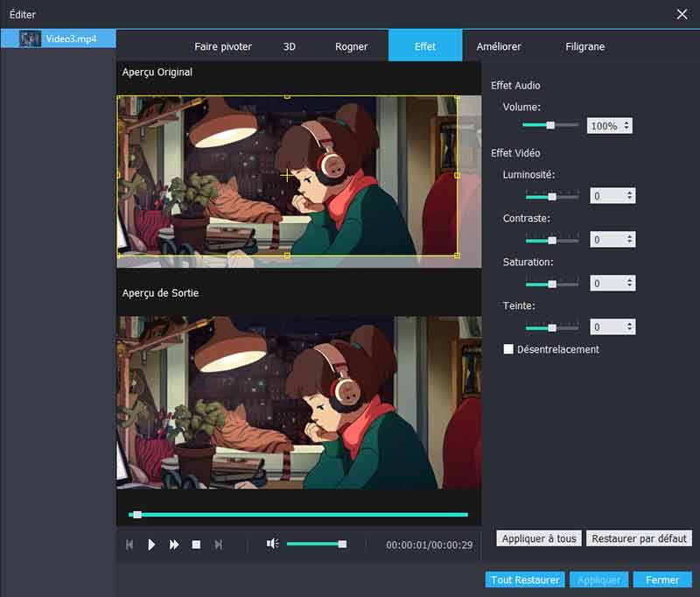This screenshot has height=597, width=700.
Task: Open the Filigrane tab
Action: 584,46
